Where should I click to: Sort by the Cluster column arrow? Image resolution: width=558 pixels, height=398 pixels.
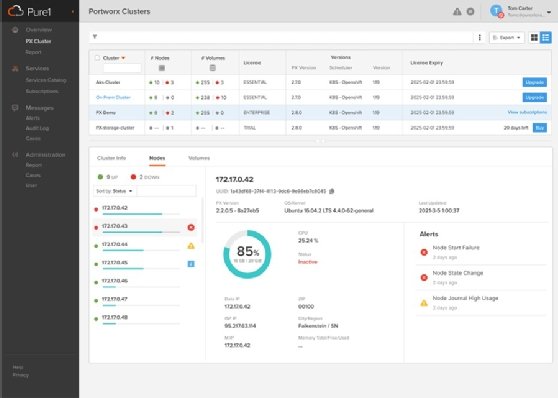point(123,58)
